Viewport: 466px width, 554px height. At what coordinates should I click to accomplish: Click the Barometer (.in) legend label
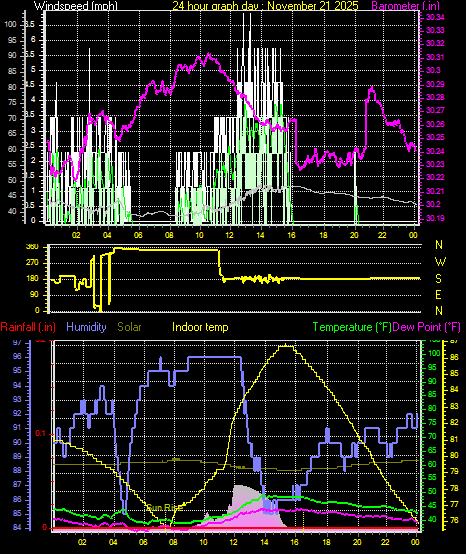(401, 6)
